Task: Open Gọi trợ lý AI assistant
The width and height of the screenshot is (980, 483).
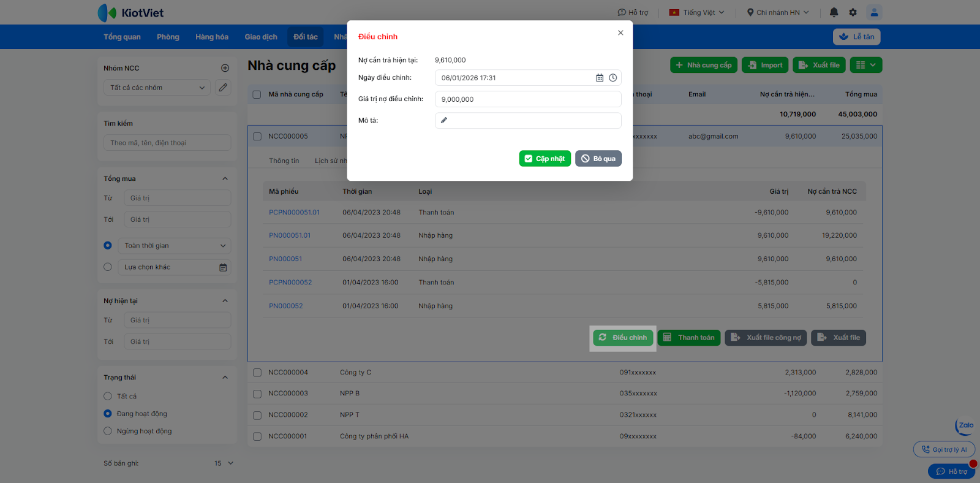Action: [x=944, y=449]
